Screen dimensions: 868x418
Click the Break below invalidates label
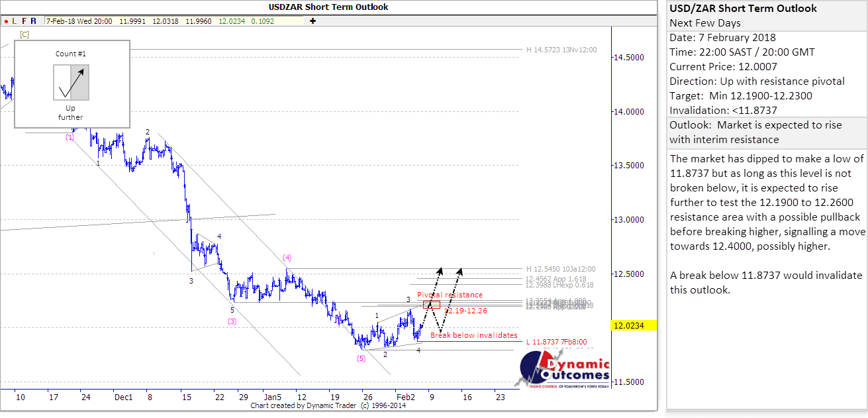[x=474, y=335]
